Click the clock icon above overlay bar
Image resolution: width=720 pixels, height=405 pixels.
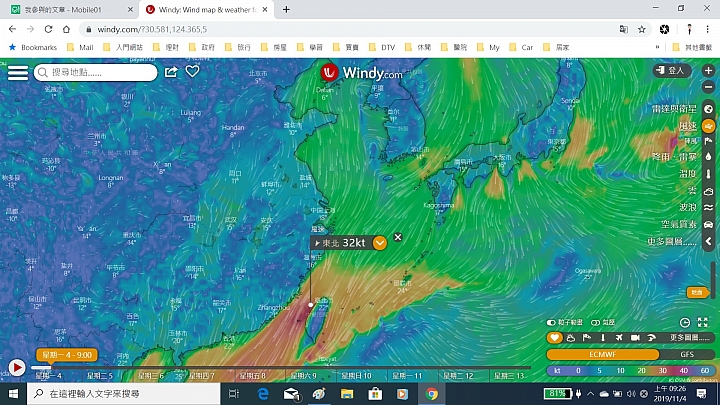click(685, 322)
